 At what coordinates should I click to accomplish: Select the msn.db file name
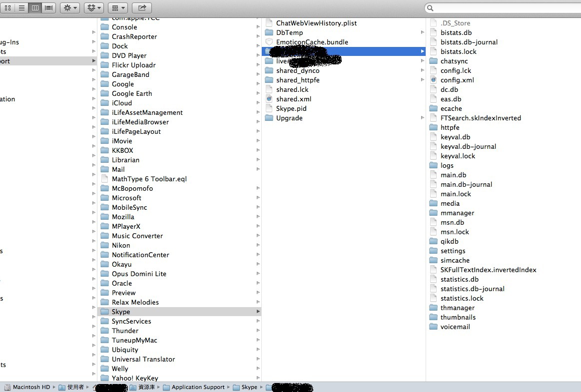[x=453, y=222]
